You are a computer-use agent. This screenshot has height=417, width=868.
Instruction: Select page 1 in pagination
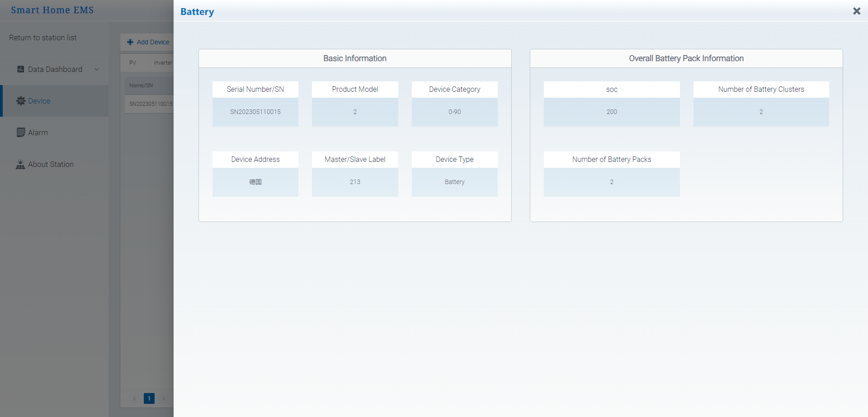coord(149,398)
